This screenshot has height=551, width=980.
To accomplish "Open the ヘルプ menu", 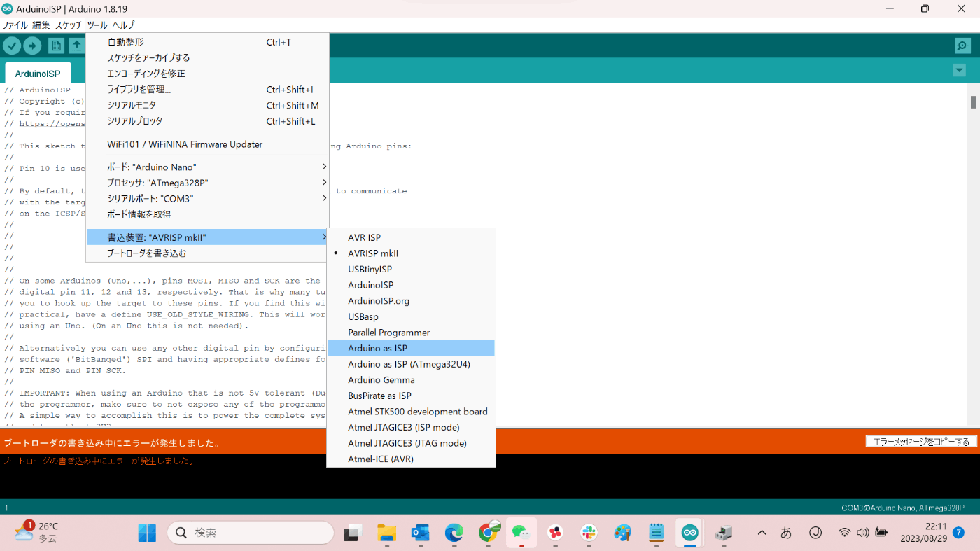I will 123,25.
